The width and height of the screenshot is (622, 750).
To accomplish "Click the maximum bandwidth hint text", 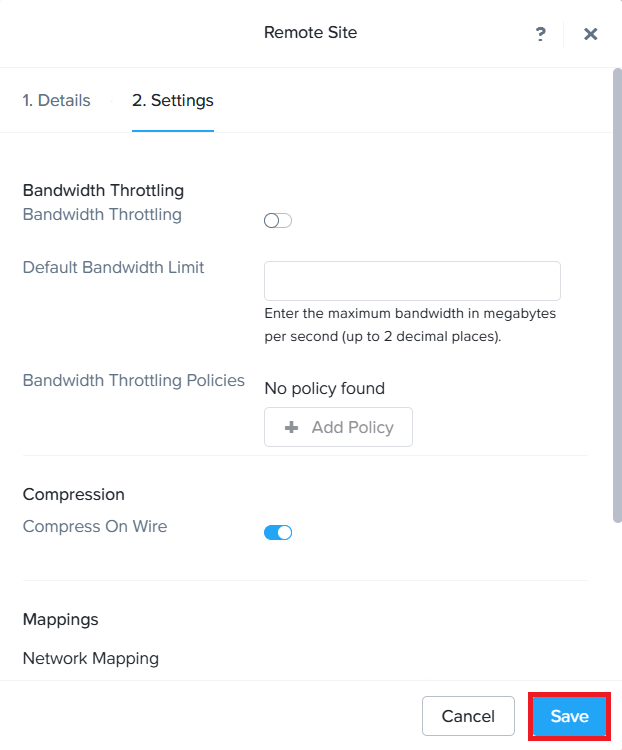I will coord(410,325).
